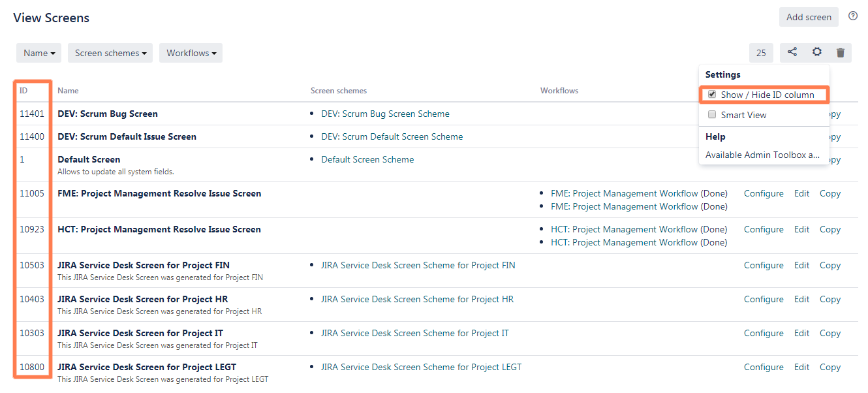Expand the Workflows dropdown
The width and height of the screenshot is (868, 393).
pyautogui.click(x=191, y=53)
